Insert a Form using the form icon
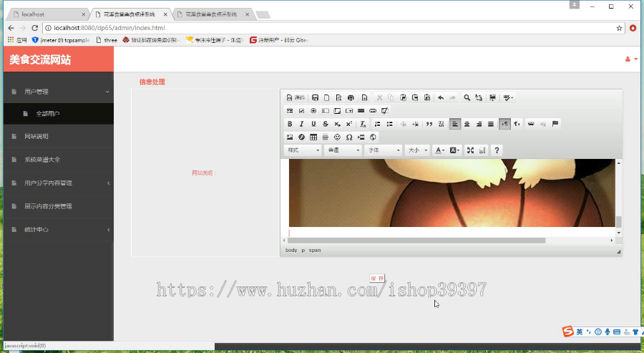The image size is (644, 353). 290,111
